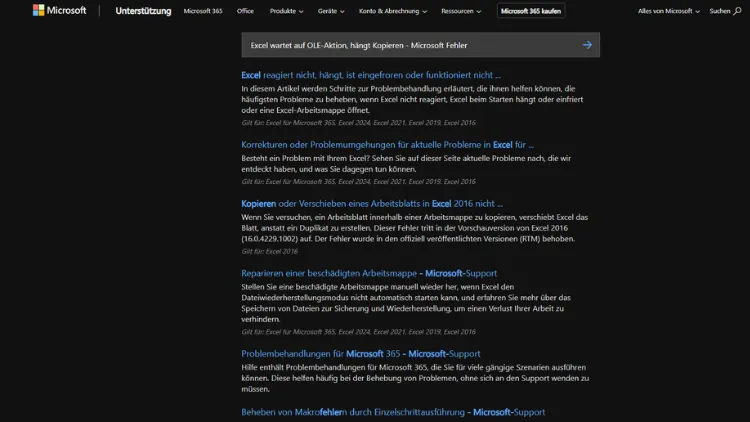
Task: Open 'Problembehandlungen für Microsoft 365' result
Action: (x=361, y=354)
